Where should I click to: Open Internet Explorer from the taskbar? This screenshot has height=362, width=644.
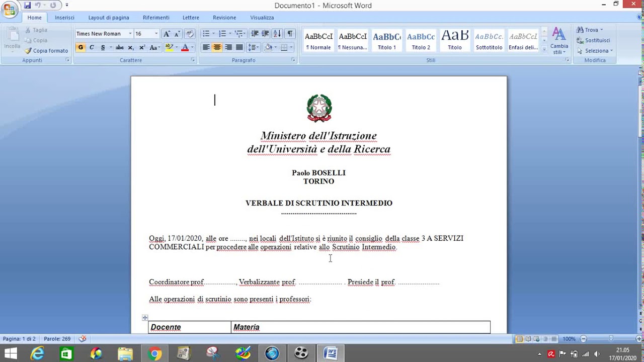click(37, 353)
